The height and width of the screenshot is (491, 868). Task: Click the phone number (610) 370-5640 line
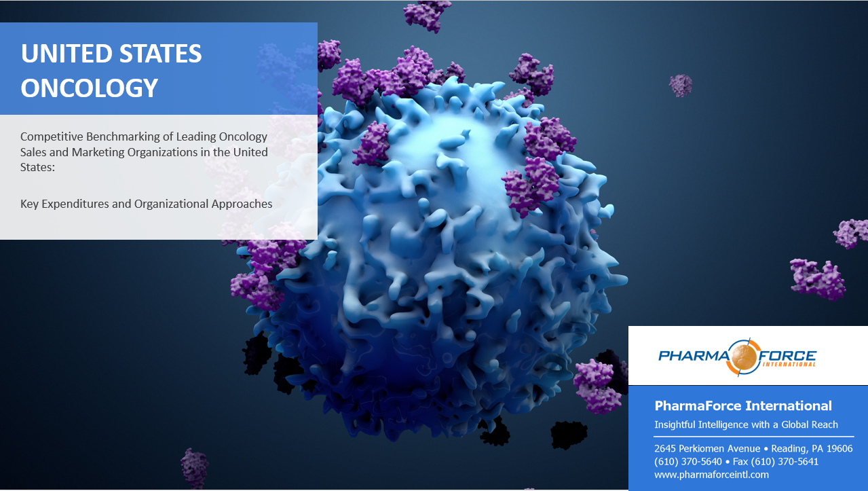[x=736, y=462]
